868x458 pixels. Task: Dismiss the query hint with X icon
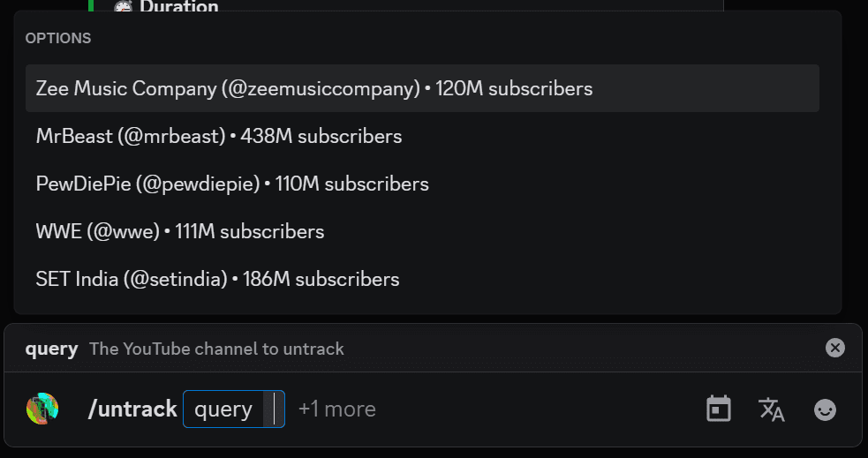(x=834, y=348)
